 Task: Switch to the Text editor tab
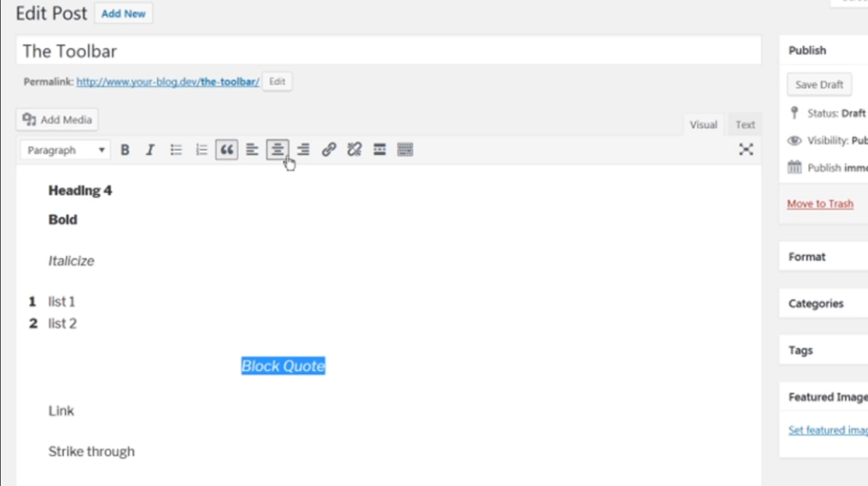point(745,125)
